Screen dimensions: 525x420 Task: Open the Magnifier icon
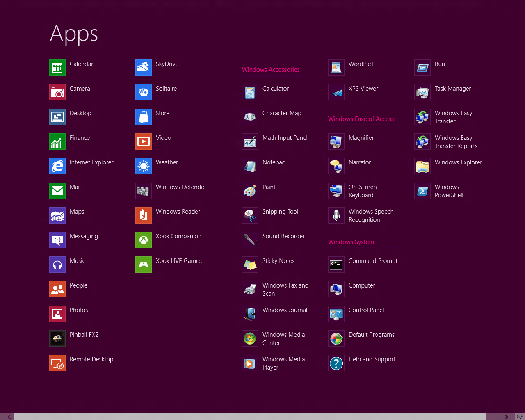(336, 142)
